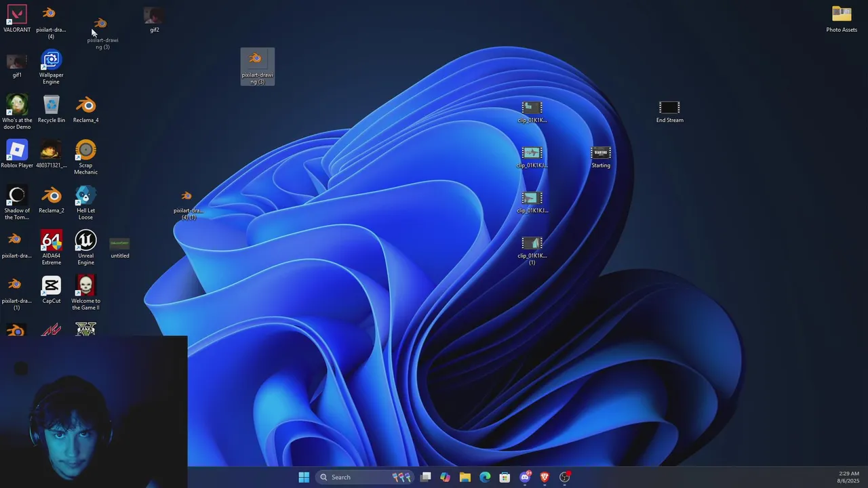Image resolution: width=868 pixels, height=488 pixels.
Task: Select Who's at the door Demo shortcut
Action: [x=17, y=112]
